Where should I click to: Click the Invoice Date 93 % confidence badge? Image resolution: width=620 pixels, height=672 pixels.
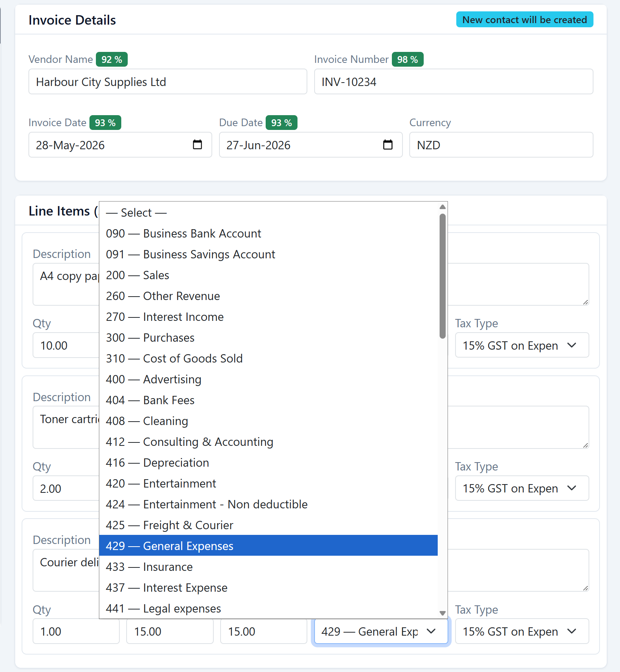pos(105,123)
